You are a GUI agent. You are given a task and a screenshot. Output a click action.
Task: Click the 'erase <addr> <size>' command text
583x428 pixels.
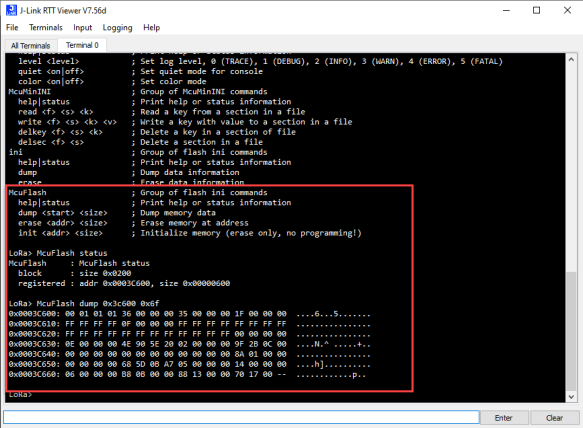click(x=62, y=223)
